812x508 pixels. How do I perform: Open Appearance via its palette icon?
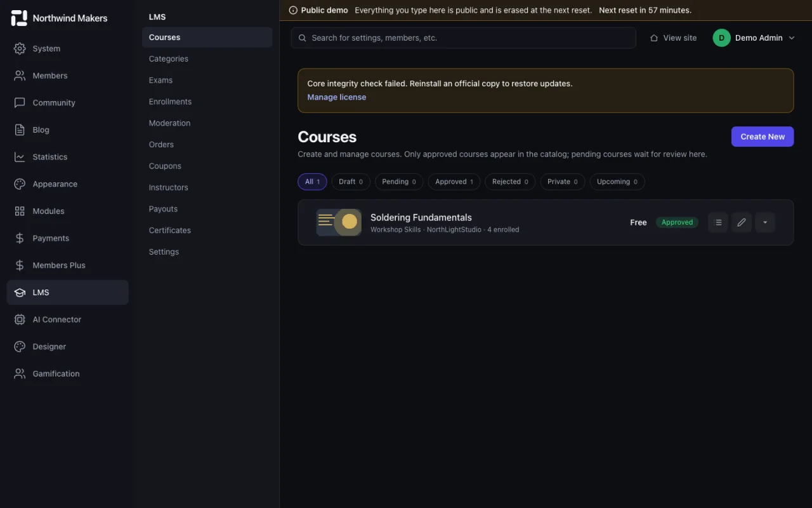20,184
